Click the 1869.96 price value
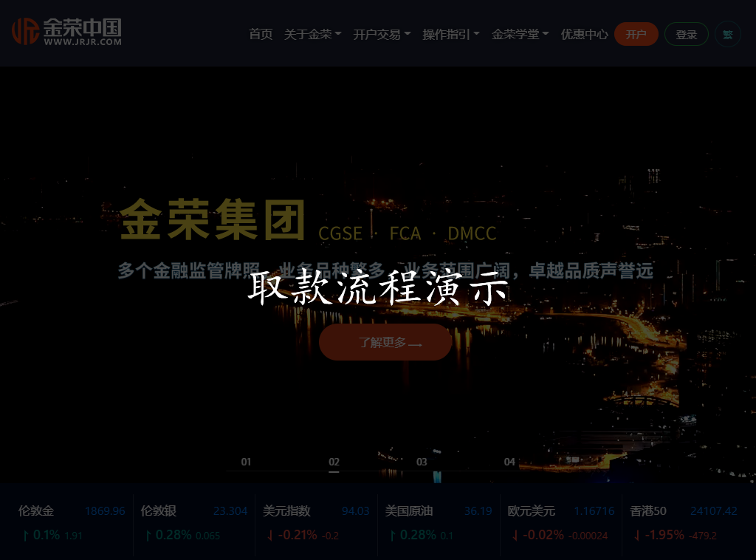Screen dimensions: 756x560 point(105,511)
